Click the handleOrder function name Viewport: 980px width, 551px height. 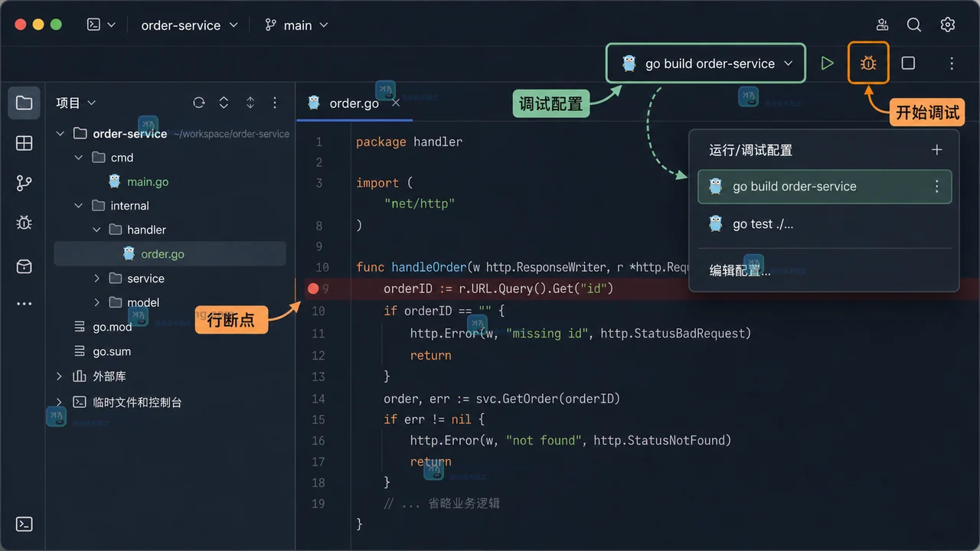coord(429,267)
